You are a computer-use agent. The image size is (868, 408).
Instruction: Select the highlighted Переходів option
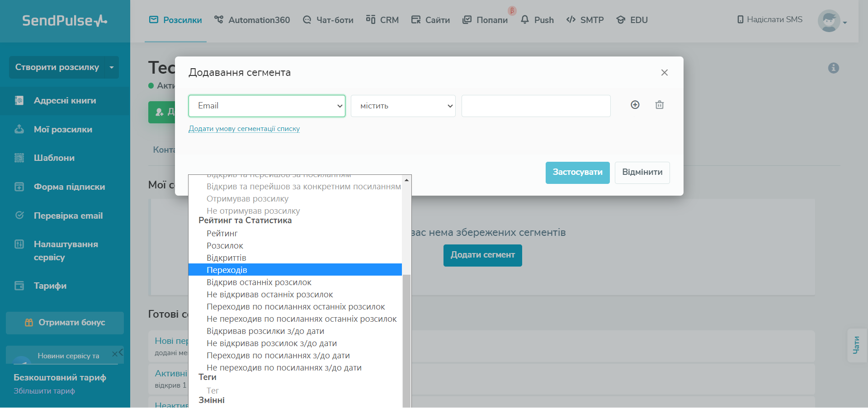[x=295, y=270]
